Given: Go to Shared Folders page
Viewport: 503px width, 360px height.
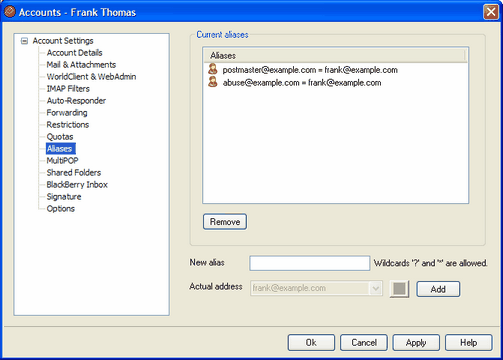Looking at the screenshot, I should click(74, 173).
